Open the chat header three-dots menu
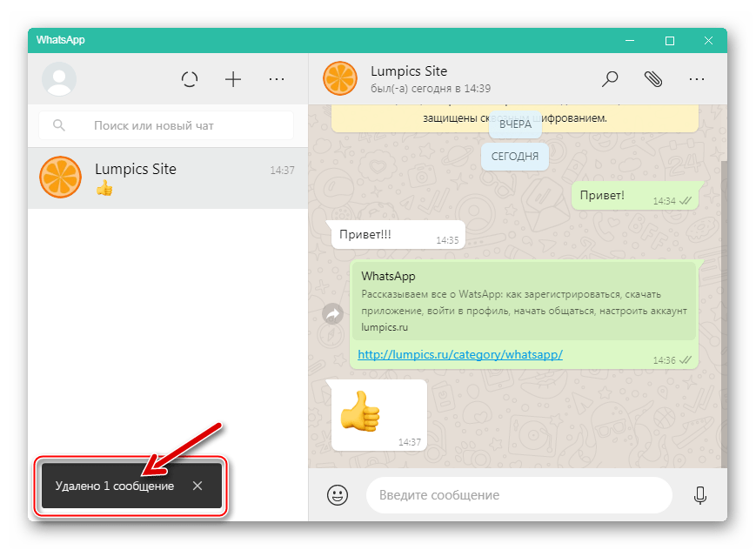Image resolution: width=756 pixels, height=550 pixels. tap(697, 79)
